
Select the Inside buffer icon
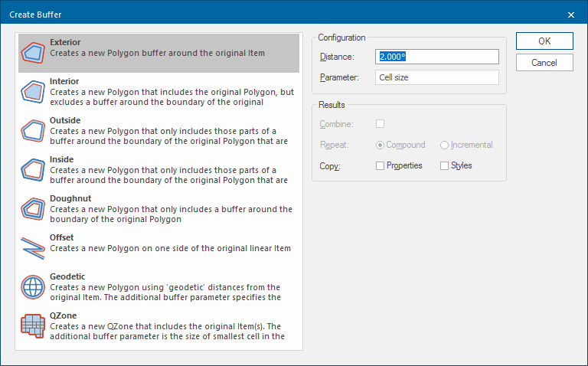[x=33, y=169]
